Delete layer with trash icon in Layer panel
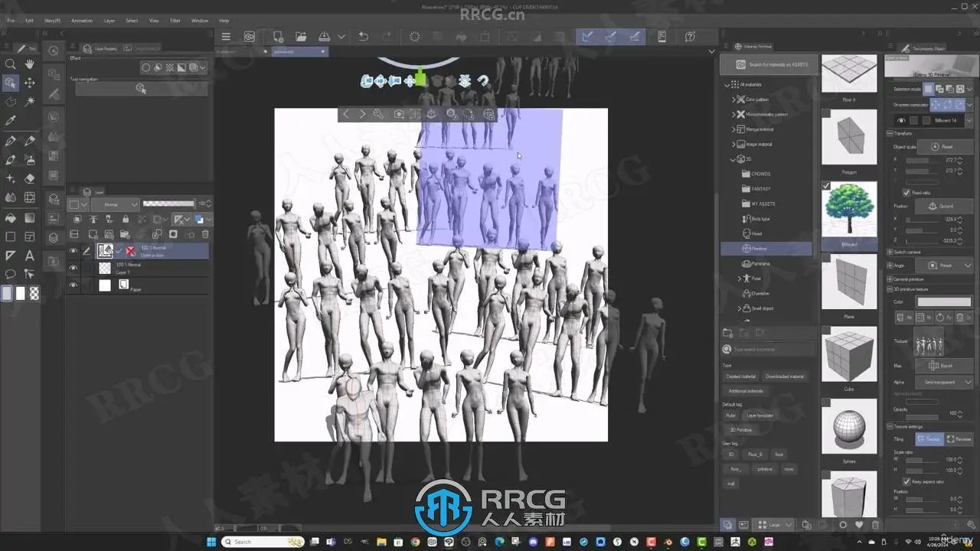 point(205,234)
